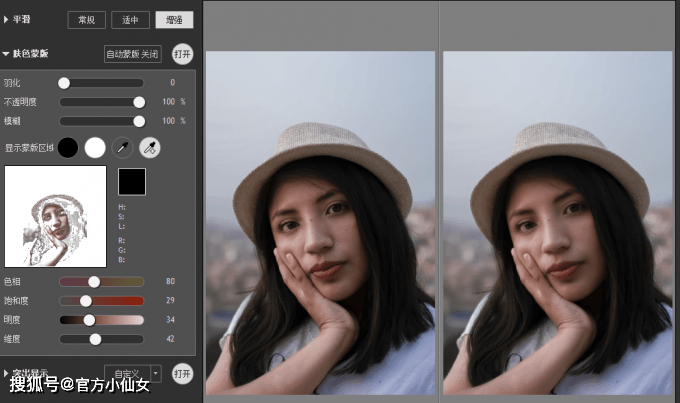This screenshot has width=680, height=403.
Task: Click the 维度 value 42
Action: point(170,338)
